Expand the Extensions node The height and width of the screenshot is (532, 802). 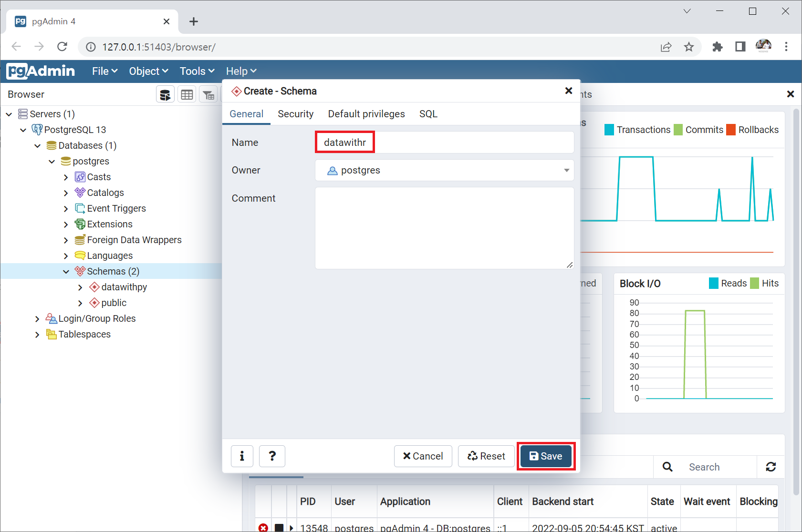point(66,224)
